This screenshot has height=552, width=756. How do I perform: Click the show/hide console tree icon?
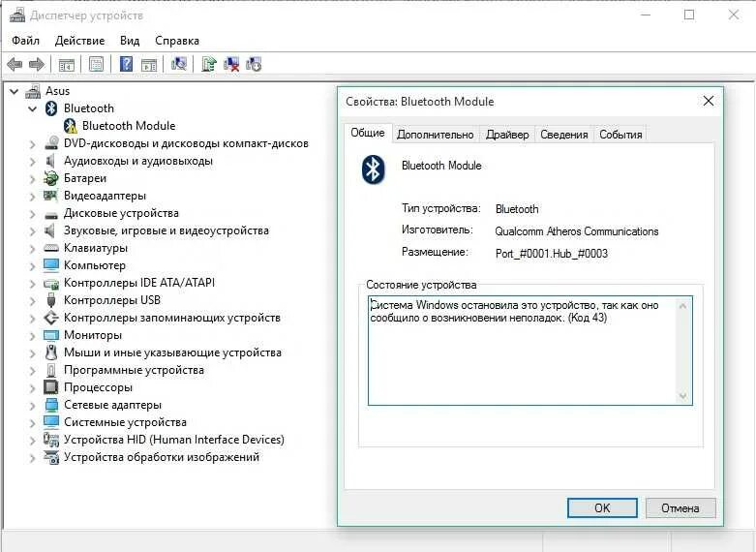pos(67,64)
